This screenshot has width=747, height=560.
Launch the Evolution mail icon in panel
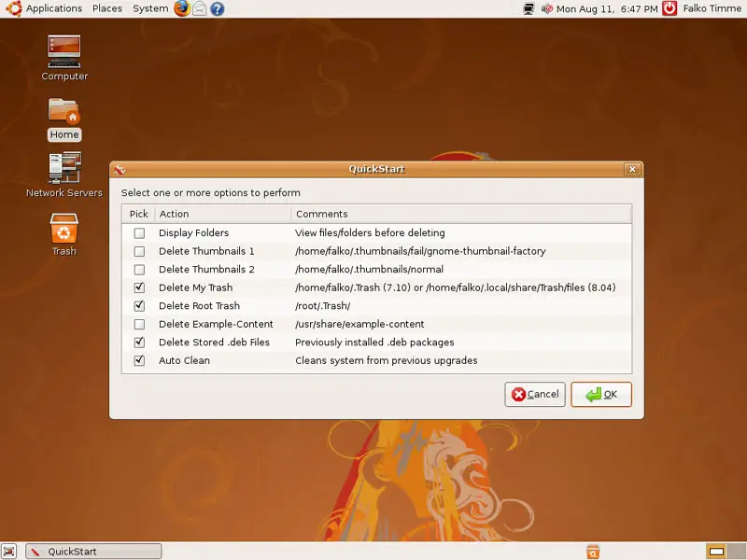[200, 8]
